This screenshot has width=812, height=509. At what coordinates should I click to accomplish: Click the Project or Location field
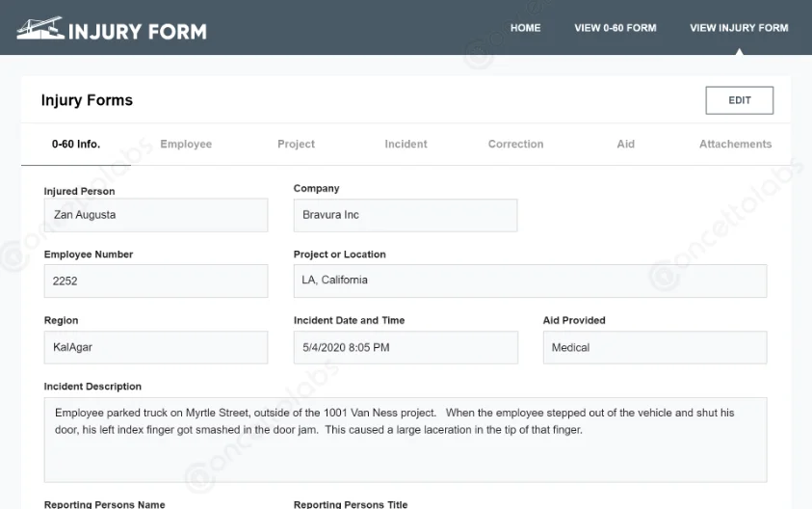(530, 281)
